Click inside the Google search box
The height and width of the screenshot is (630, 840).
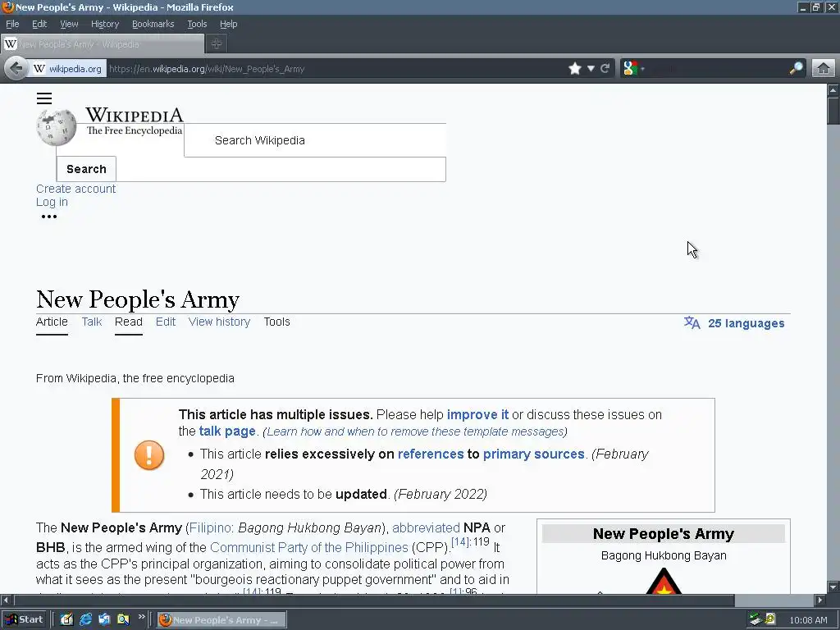click(717, 69)
